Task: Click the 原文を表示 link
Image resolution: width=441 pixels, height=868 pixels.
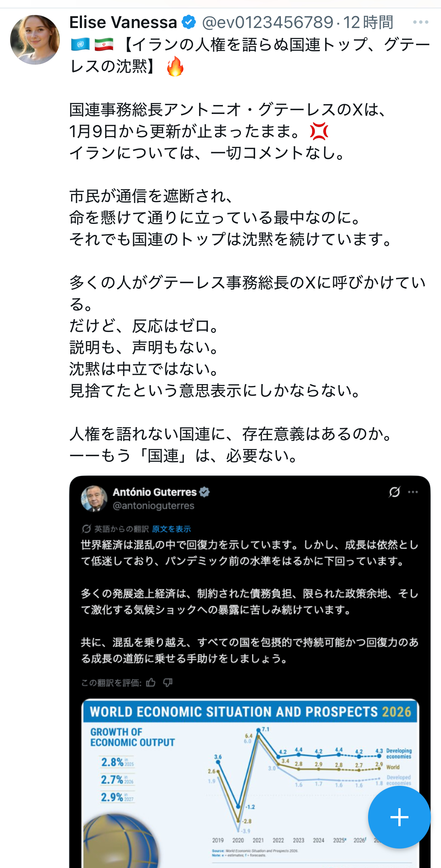Action: point(171,529)
